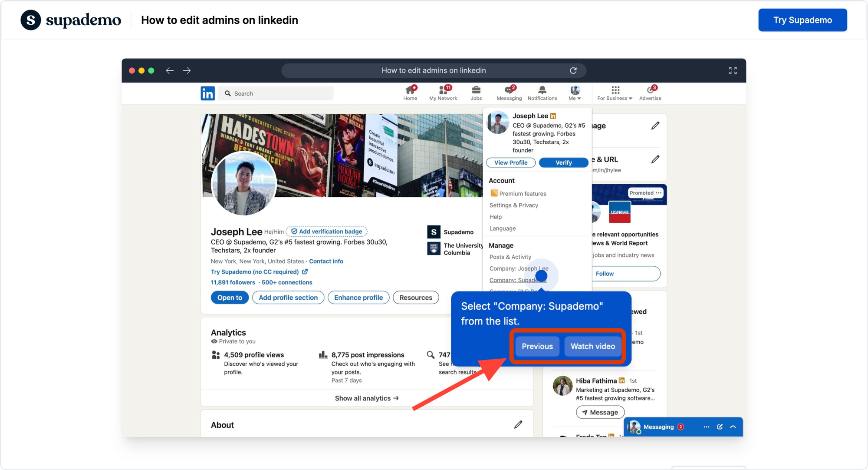Click the Try Supademo button
868x470 pixels.
coord(802,20)
